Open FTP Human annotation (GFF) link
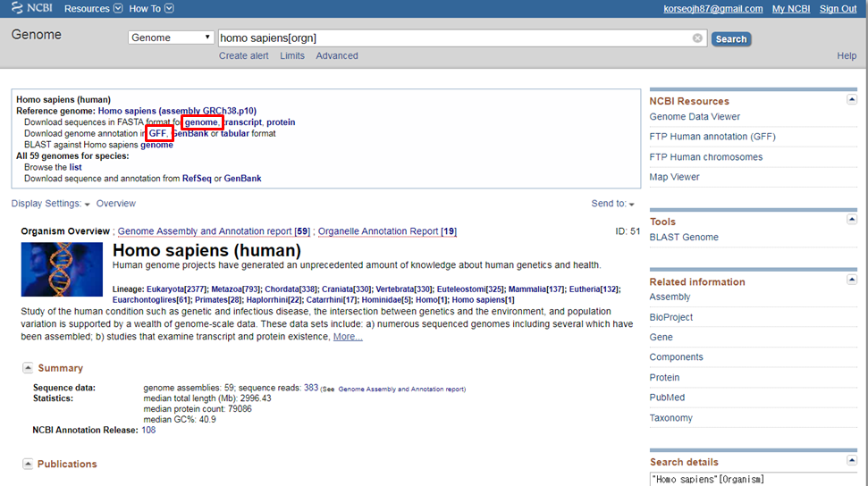 tap(712, 137)
